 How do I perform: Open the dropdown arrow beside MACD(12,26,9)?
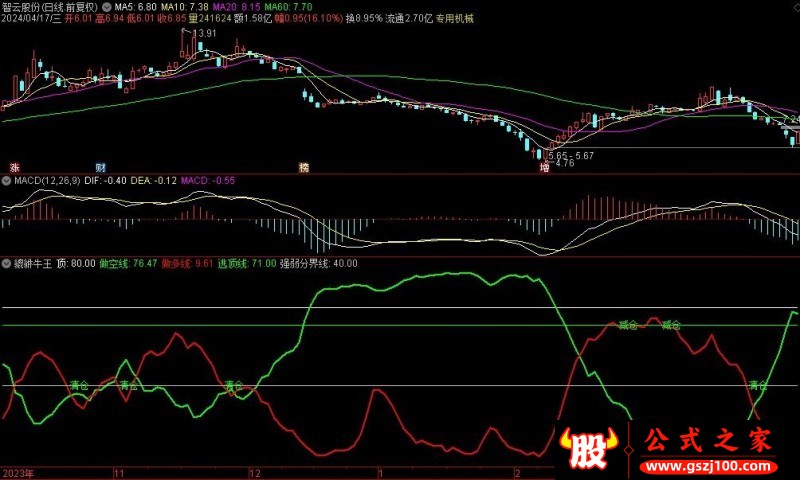[x=6, y=181]
